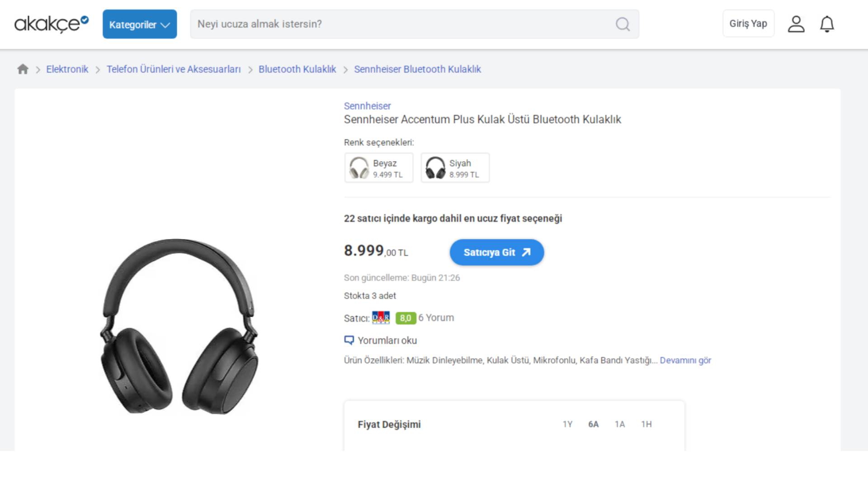Switch price chart to 1H range
868x488 pixels.
tap(646, 424)
